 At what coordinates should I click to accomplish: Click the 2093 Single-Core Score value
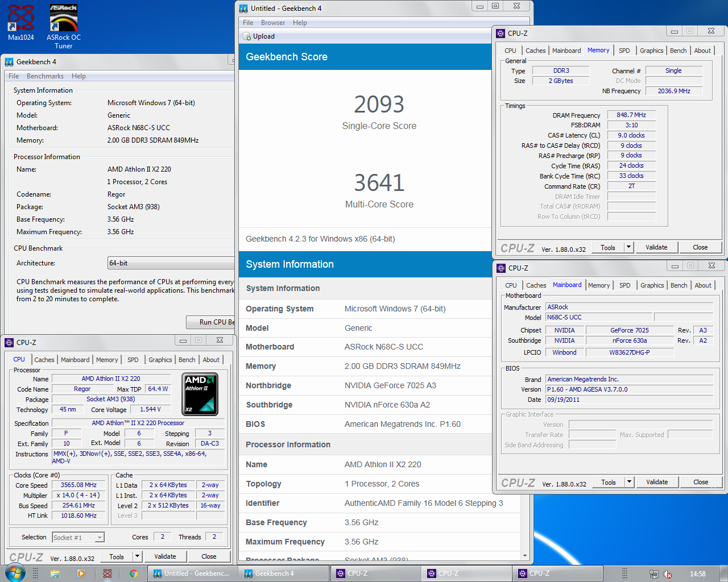[379, 105]
